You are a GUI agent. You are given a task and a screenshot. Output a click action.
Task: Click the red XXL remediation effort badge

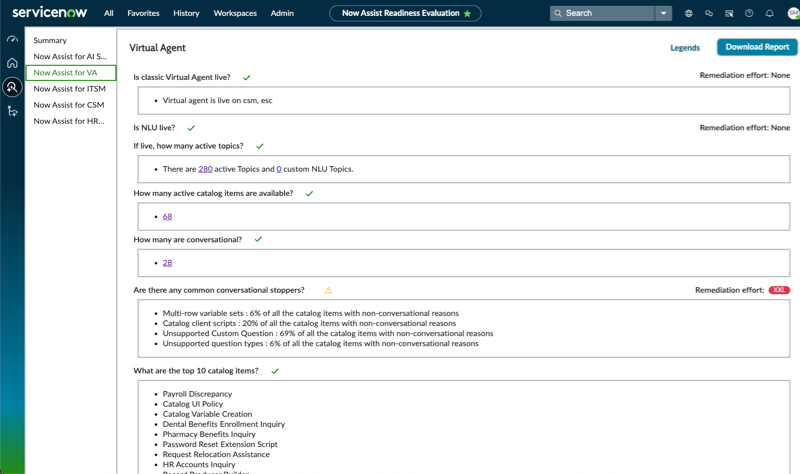(779, 290)
